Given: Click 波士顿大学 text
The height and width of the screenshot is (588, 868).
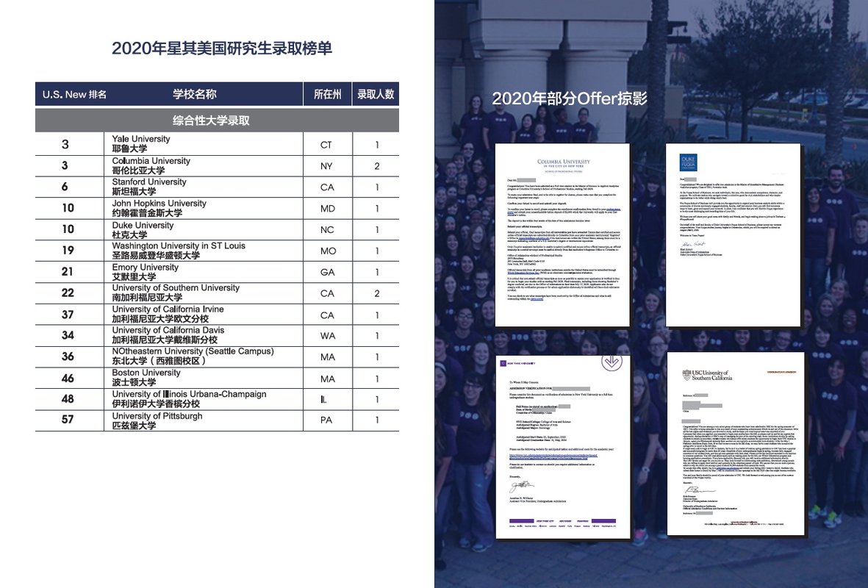Looking at the screenshot, I should pyautogui.click(x=134, y=382).
